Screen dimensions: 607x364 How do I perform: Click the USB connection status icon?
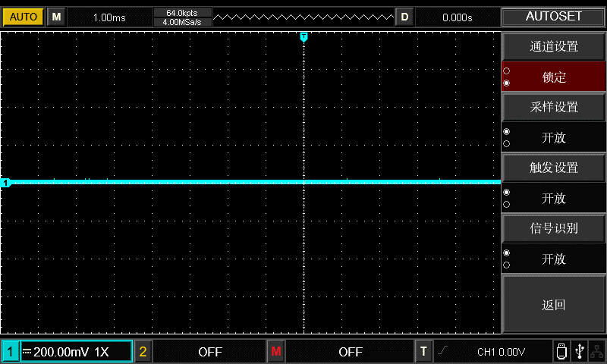pos(580,351)
